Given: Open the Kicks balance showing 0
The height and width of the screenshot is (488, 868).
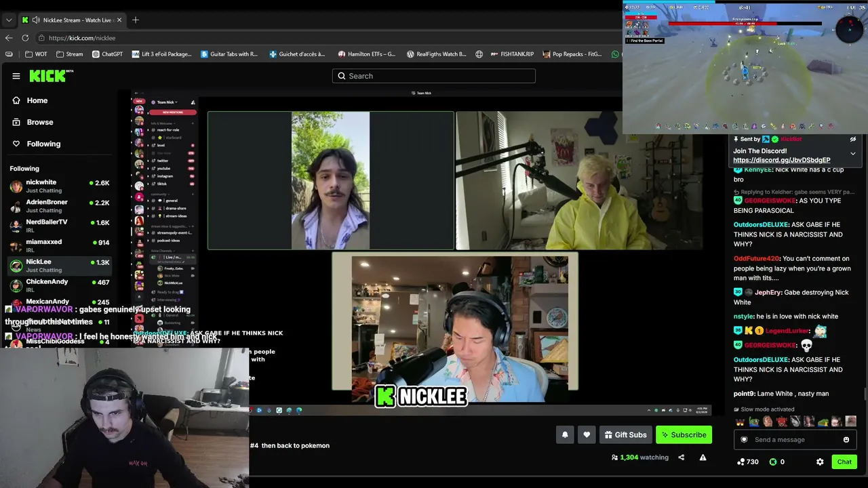Looking at the screenshot, I should (x=777, y=462).
